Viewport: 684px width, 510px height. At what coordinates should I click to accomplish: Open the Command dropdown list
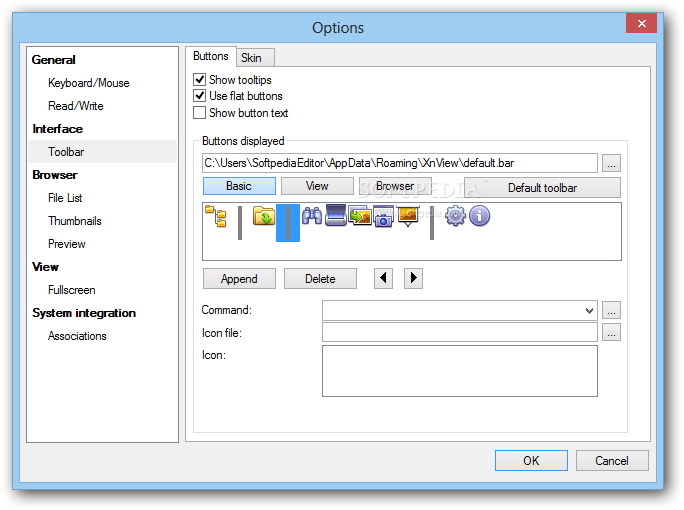589,311
